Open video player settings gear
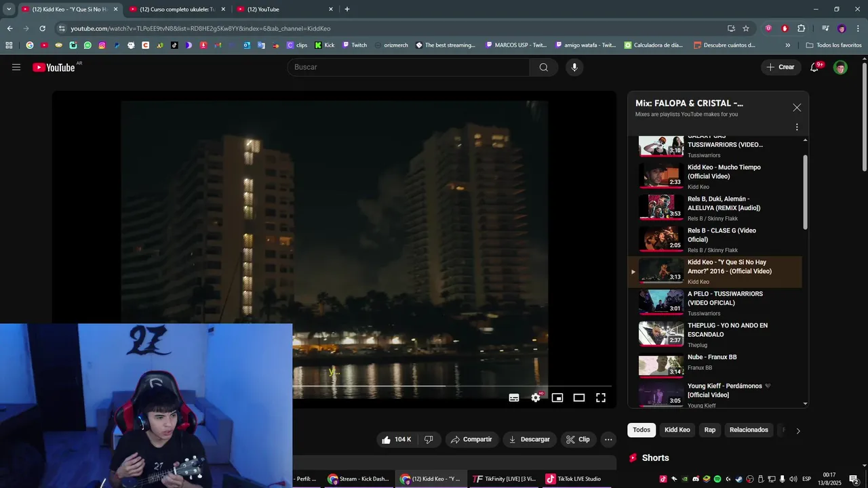 536,398
